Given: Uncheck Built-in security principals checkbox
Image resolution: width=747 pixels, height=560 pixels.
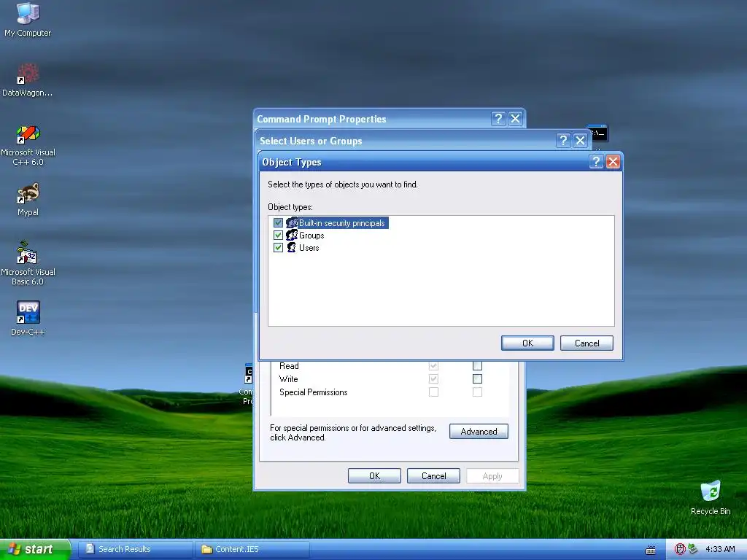Looking at the screenshot, I should pos(278,223).
